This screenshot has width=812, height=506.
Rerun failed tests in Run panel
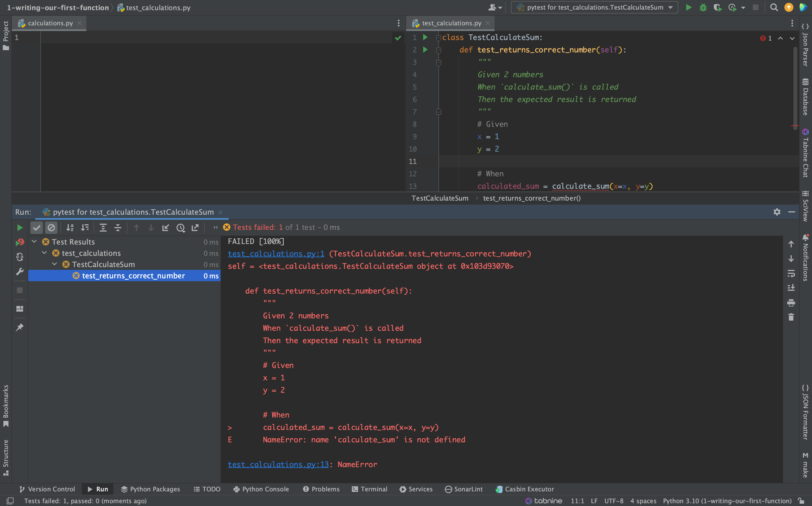click(x=20, y=242)
